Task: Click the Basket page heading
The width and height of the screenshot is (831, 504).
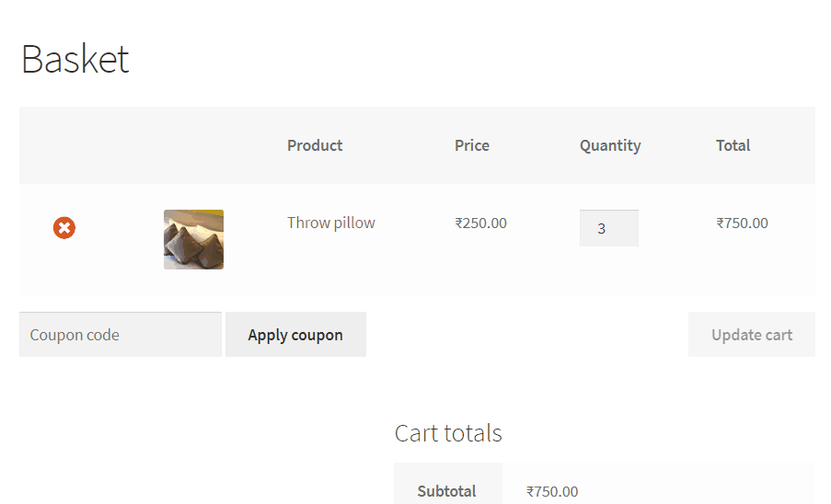Action: [75, 60]
